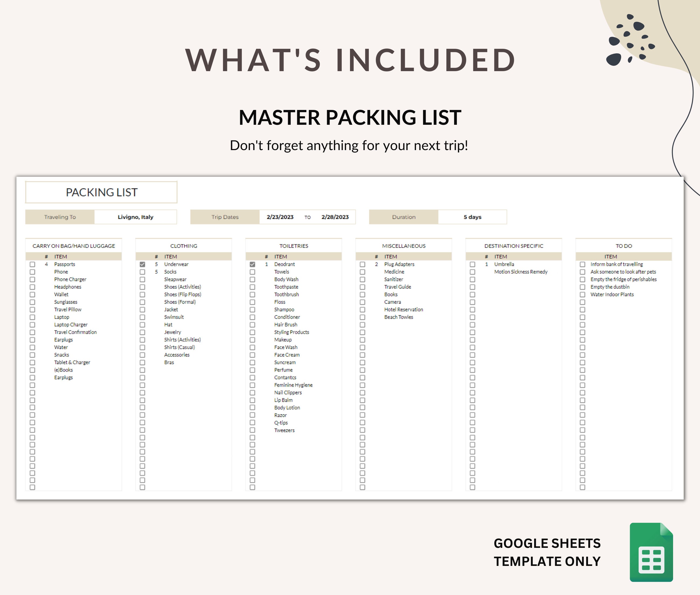
Task: Select the Livigno, Italy destination field
Action: point(136,217)
